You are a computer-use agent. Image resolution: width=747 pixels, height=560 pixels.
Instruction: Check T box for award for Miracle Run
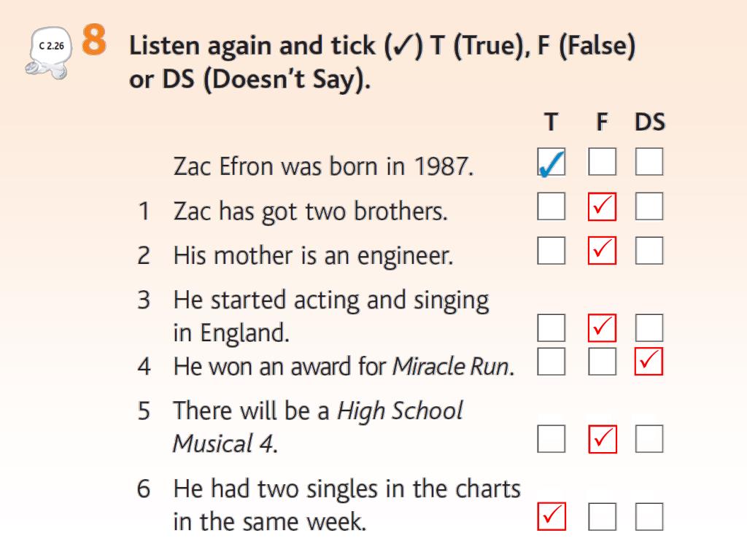[551, 362]
